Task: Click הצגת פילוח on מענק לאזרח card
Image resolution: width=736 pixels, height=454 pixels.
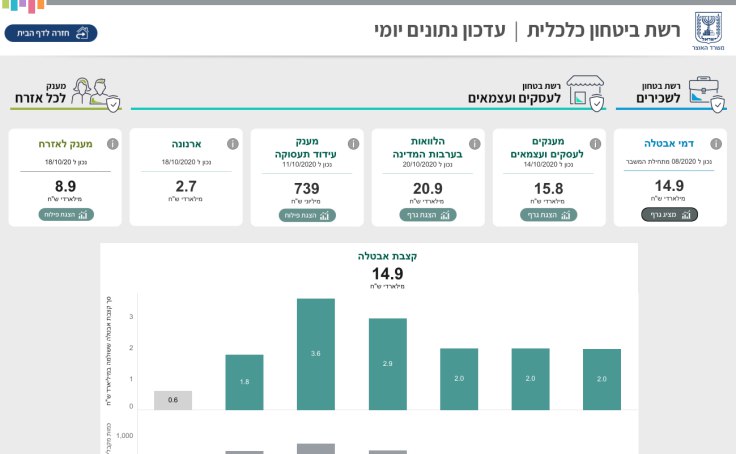Action: 66,215
